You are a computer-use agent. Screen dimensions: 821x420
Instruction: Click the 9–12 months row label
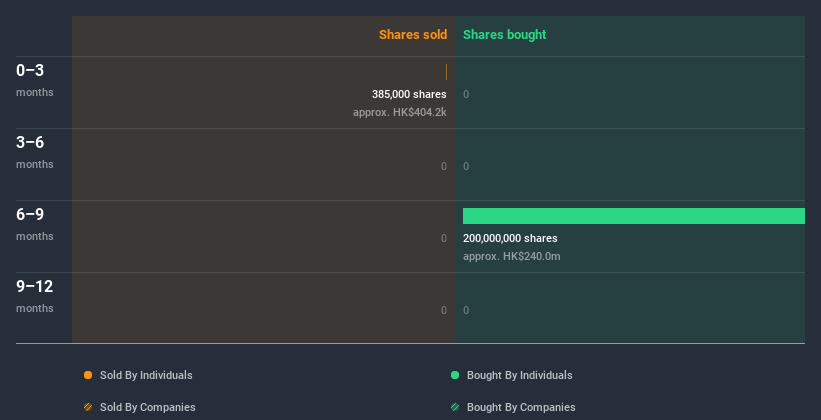[x=35, y=296]
